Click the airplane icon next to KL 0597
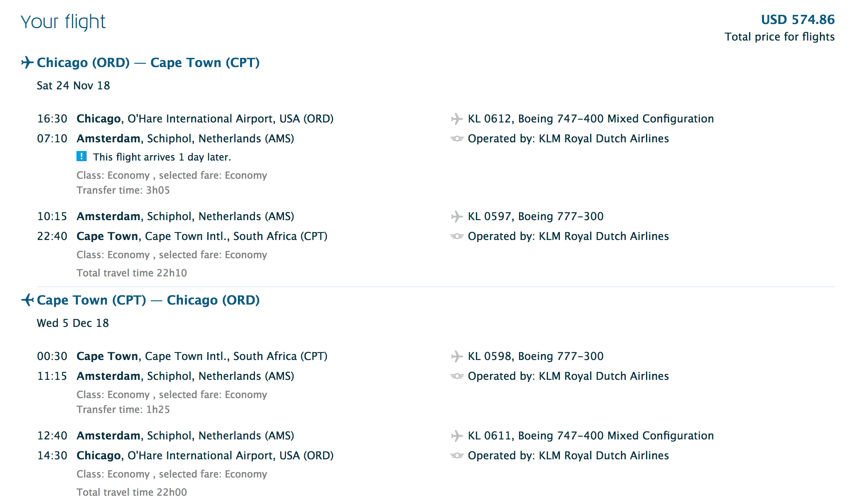The height and width of the screenshot is (504, 860). click(456, 217)
